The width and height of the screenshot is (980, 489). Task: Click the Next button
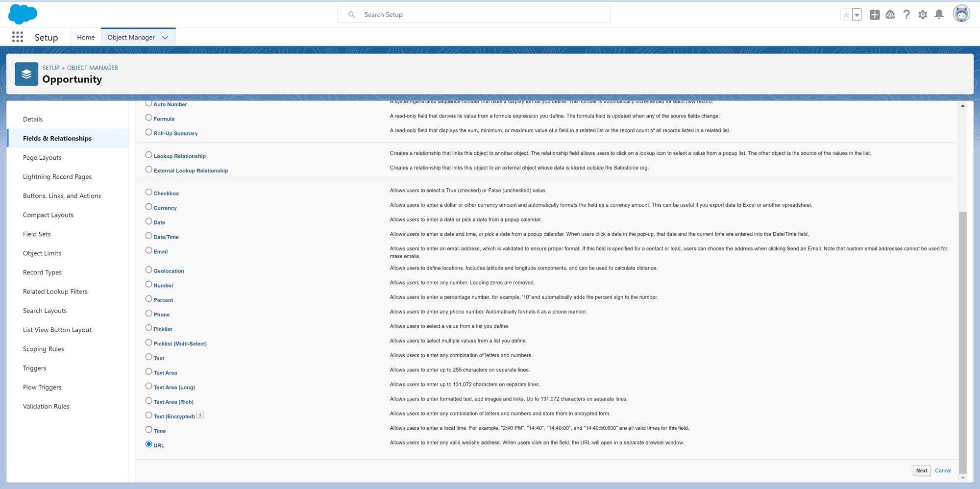click(x=922, y=470)
